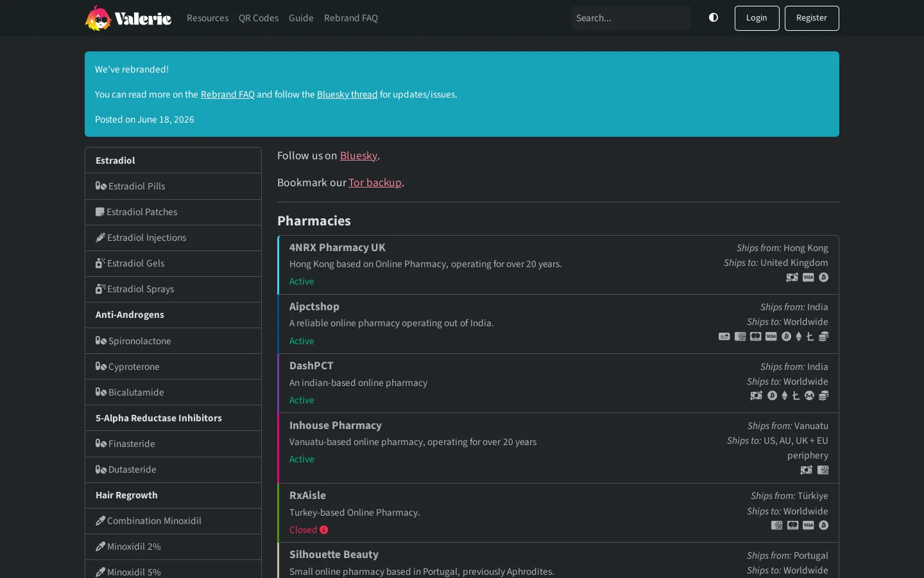
Task: Open Estradiol Injections in the sidebar
Action: [x=173, y=238]
